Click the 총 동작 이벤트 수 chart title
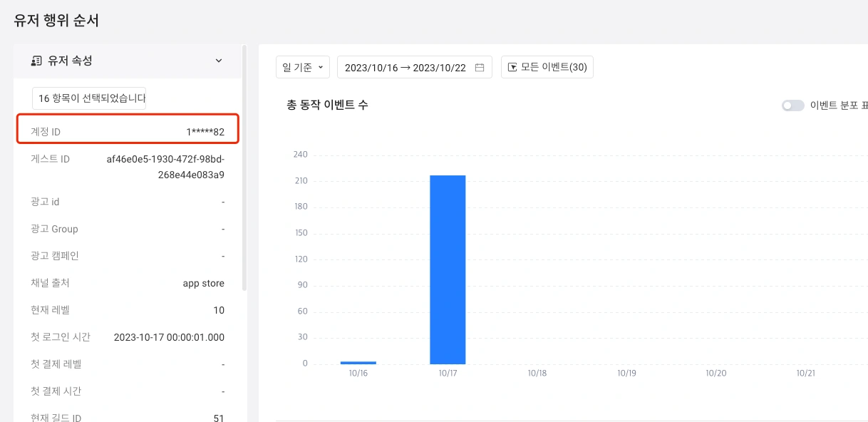 tap(327, 105)
